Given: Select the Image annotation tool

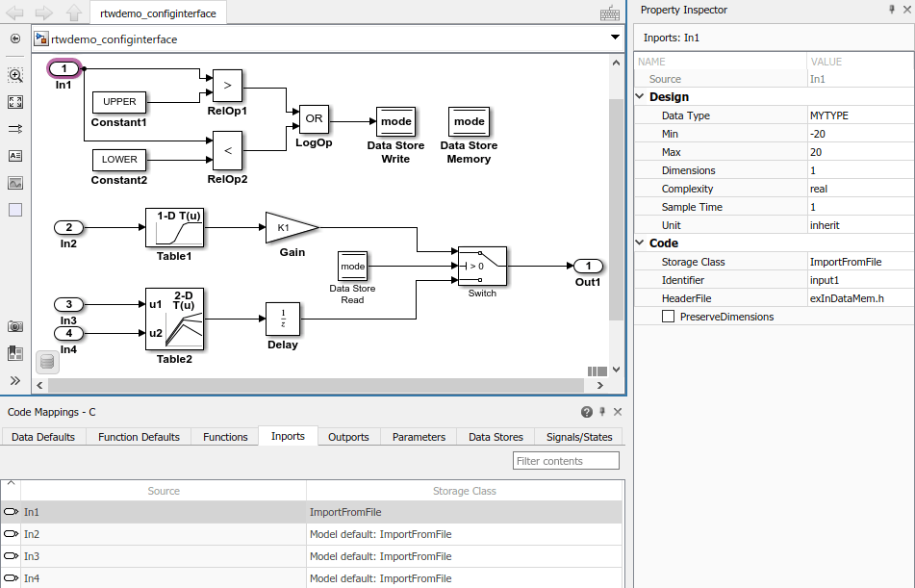Looking at the screenshot, I should click(14, 183).
